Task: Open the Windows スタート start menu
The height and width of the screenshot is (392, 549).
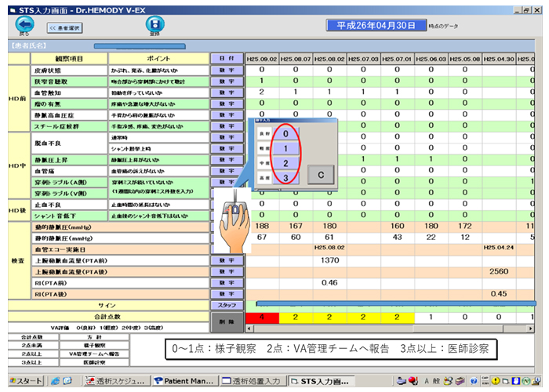Action: [x=23, y=381]
